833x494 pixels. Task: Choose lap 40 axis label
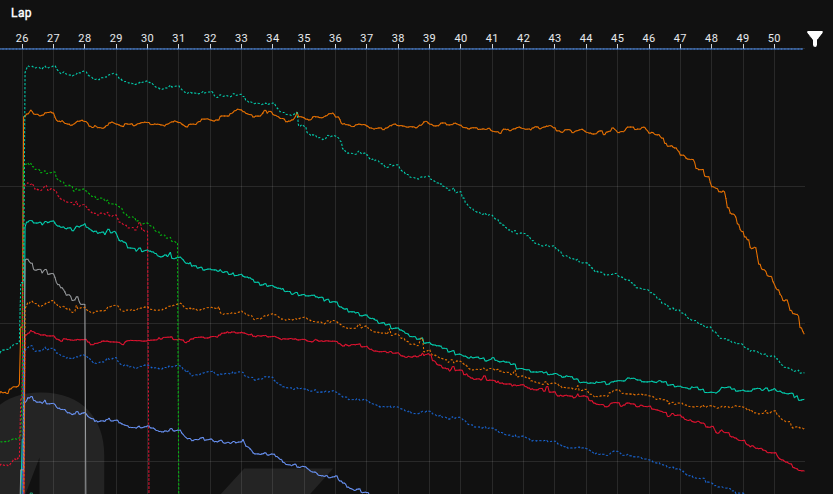461,38
